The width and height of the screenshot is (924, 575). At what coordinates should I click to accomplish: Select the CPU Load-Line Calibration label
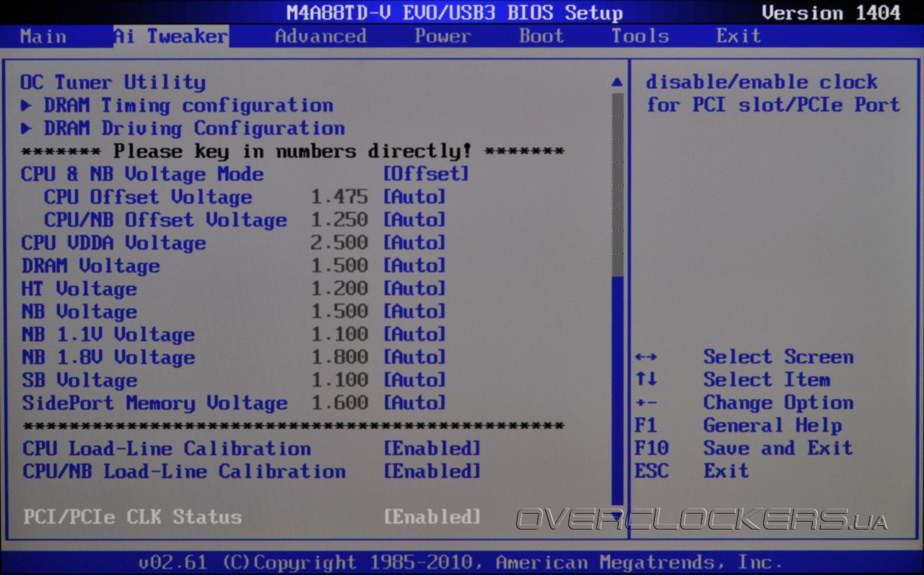[x=166, y=449]
